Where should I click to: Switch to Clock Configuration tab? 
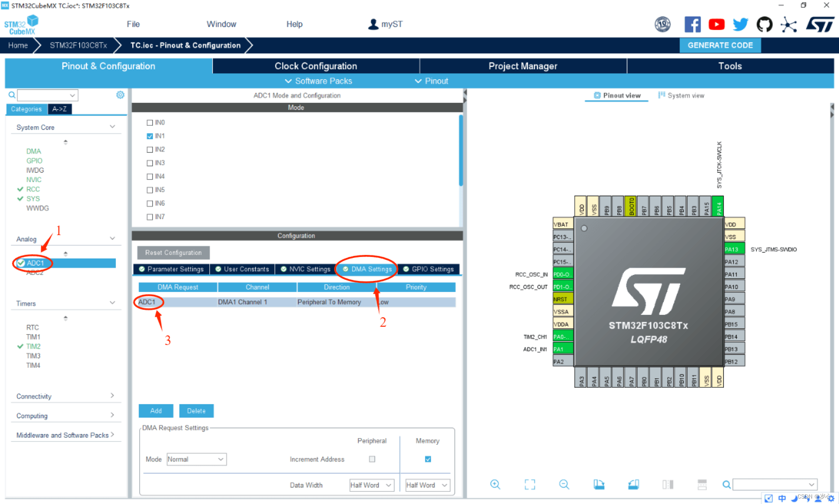pyautogui.click(x=316, y=66)
